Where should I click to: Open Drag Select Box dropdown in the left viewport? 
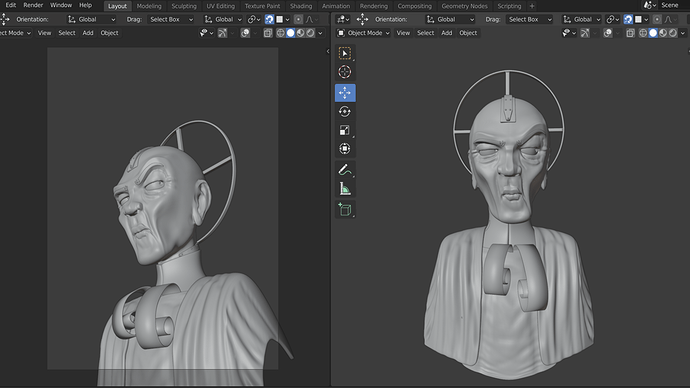[171, 19]
